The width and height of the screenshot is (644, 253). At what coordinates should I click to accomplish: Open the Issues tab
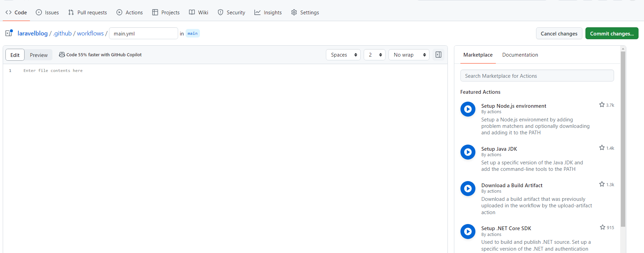coord(47,12)
